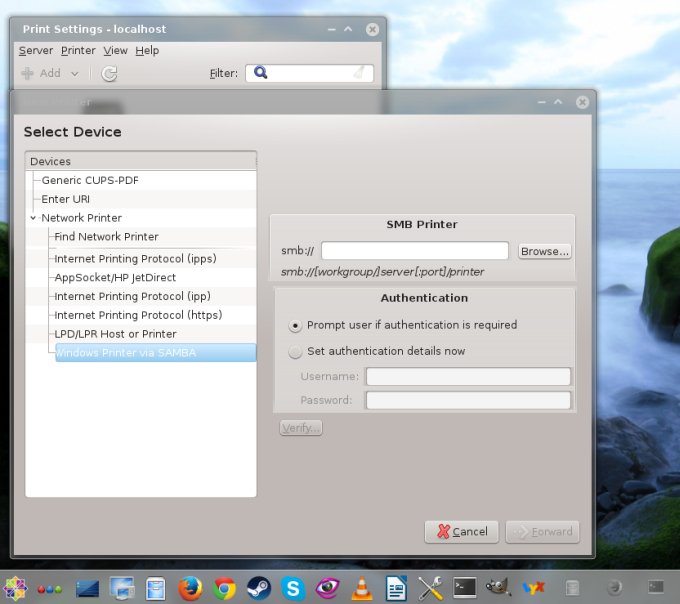
Task: Open the View menu
Action: pos(115,50)
